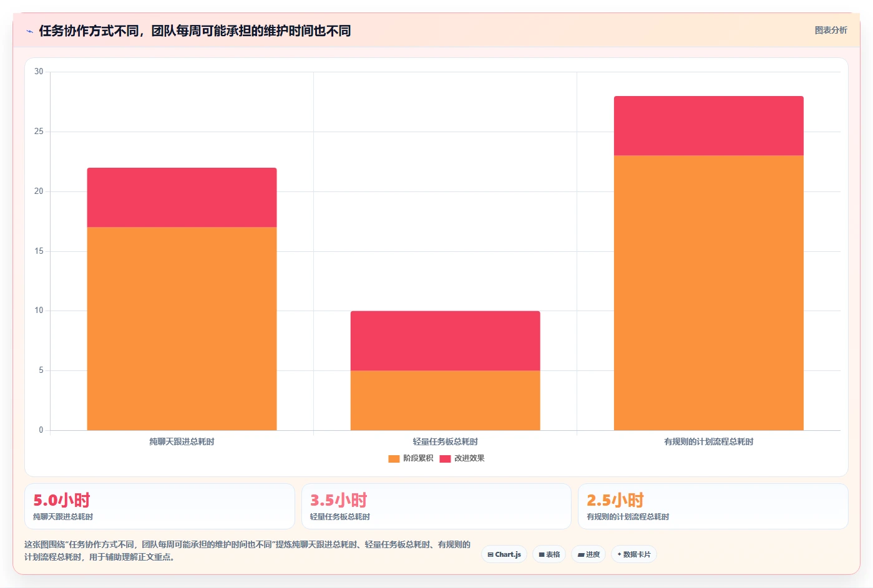Viewport: 873px width, 588px height.
Task: Click the orange segment of 纯聊天跟进总耗时 bar
Action: (182, 329)
